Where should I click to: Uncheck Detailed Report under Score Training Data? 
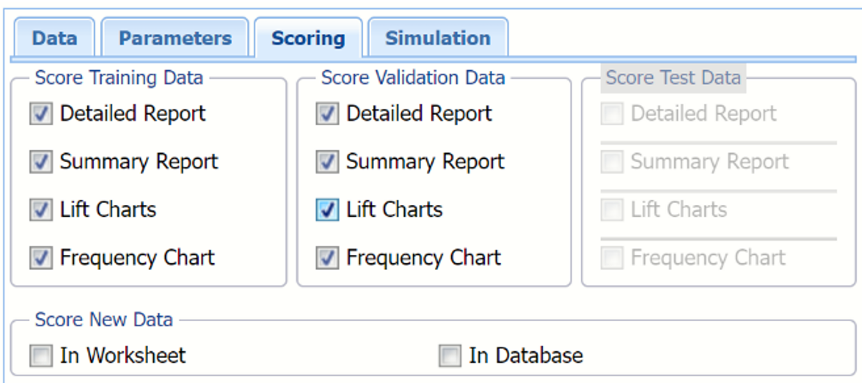point(41,115)
